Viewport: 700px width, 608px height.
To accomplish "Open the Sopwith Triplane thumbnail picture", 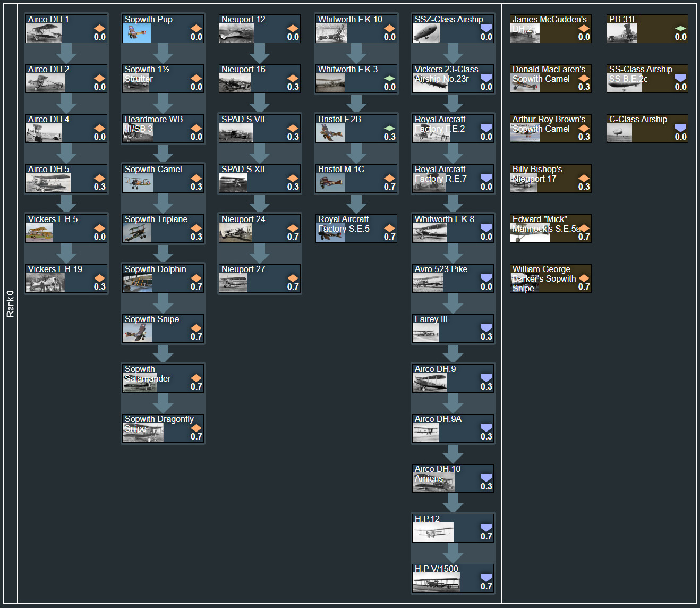I will click(137, 233).
